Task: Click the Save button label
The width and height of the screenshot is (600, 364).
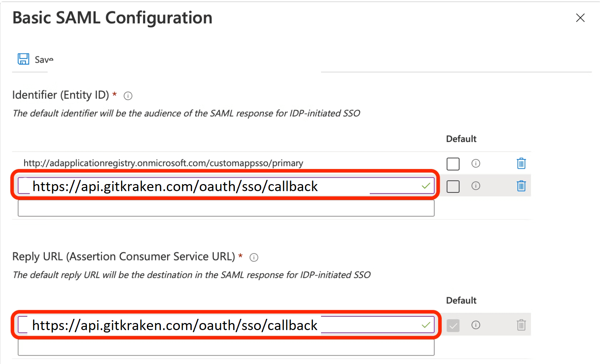Action: (44, 60)
